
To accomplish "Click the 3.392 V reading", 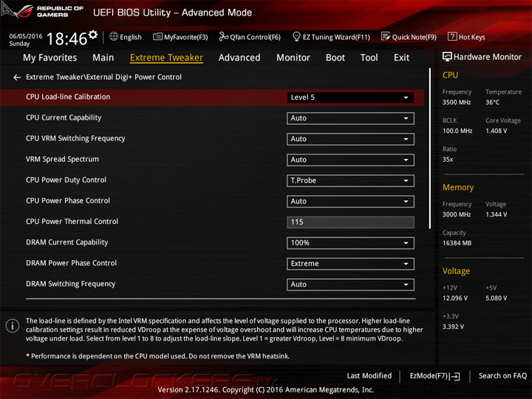I will click(x=453, y=327).
